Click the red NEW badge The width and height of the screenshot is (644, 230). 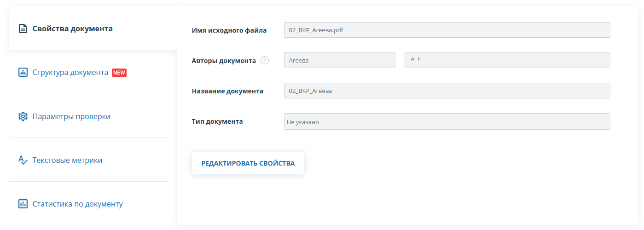(x=119, y=73)
